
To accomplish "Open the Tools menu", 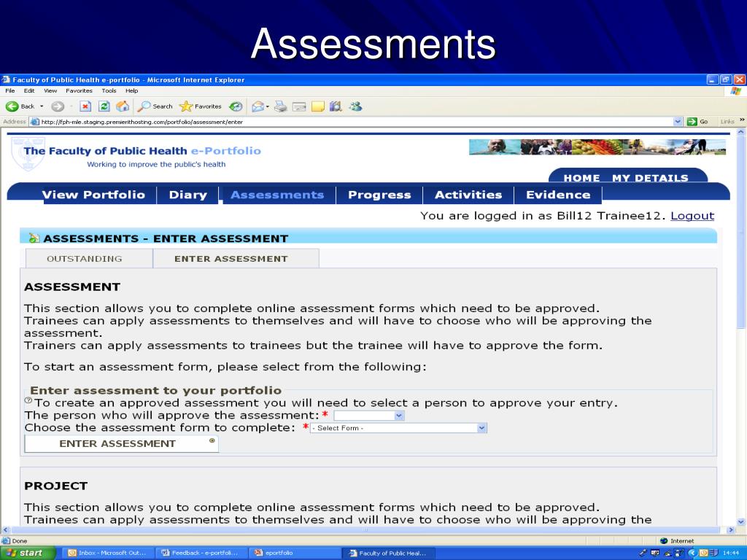I will click(x=109, y=90).
